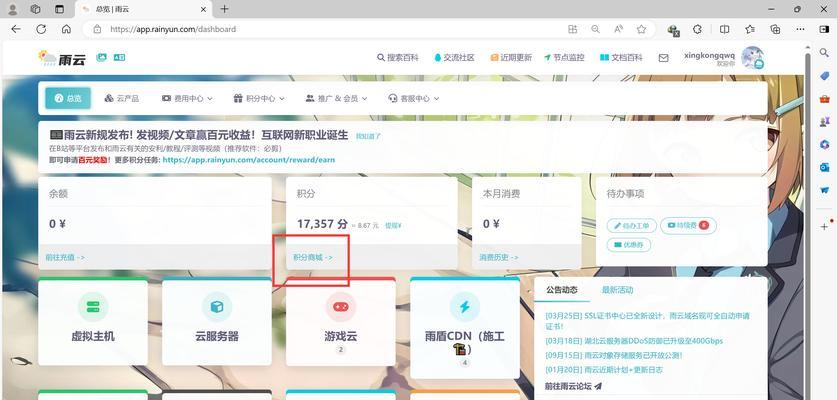Screen dimensions: 837x400
Task: Click the 提现 link beside points
Action: 393,226
